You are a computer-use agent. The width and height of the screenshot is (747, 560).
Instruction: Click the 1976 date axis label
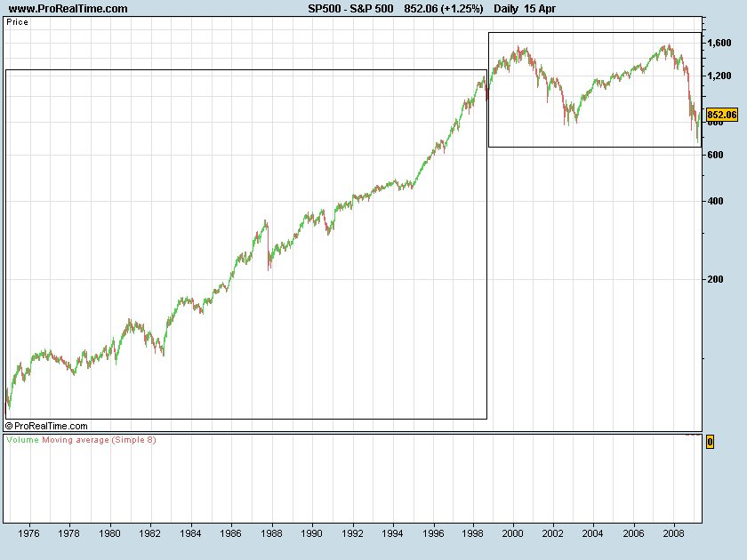[28, 532]
